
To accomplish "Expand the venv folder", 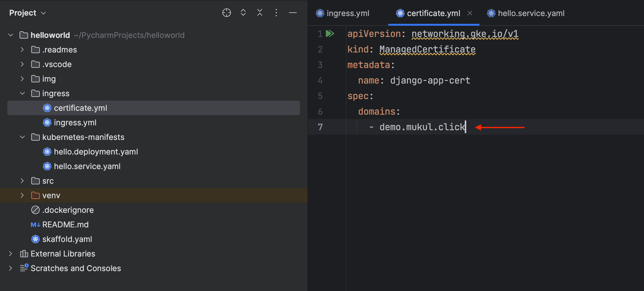I will [22, 195].
